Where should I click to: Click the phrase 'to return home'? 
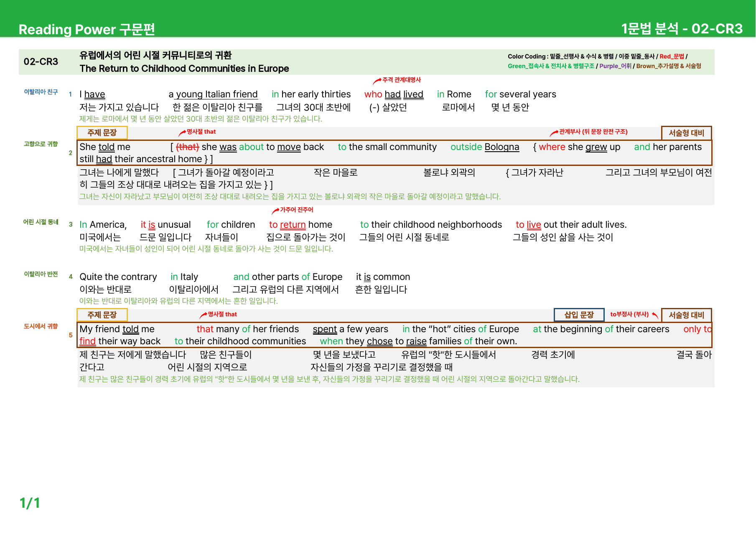(x=300, y=225)
